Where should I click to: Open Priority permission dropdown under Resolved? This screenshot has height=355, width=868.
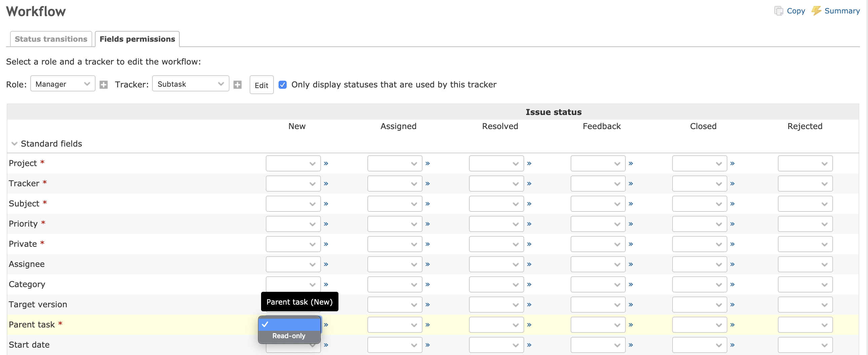click(x=496, y=224)
